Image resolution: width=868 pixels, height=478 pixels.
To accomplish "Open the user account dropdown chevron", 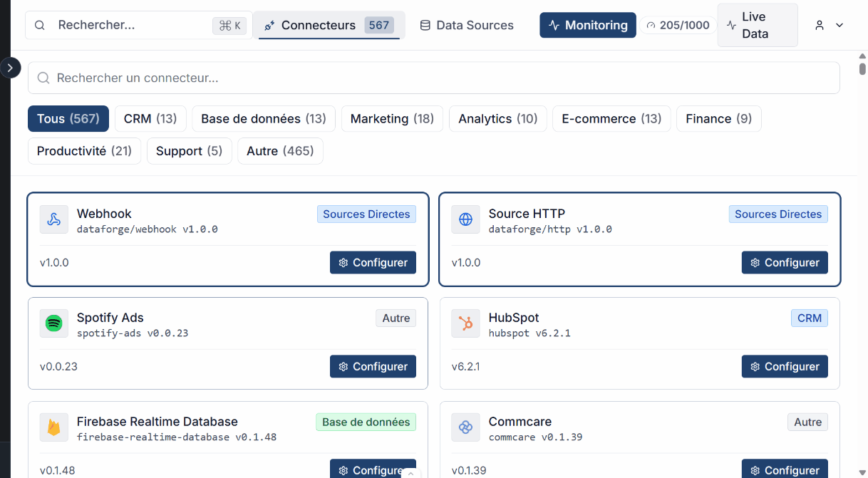I will click(839, 24).
